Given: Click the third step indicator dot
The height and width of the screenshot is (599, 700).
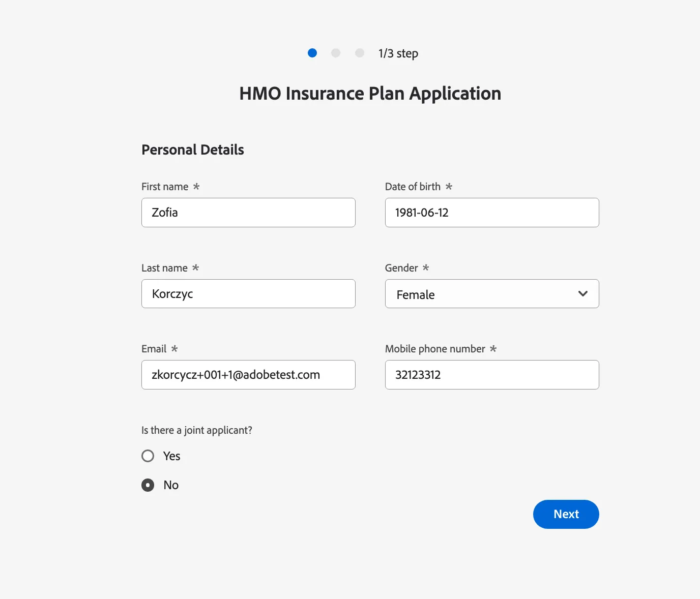Looking at the screenshot, I should point(360,53).
